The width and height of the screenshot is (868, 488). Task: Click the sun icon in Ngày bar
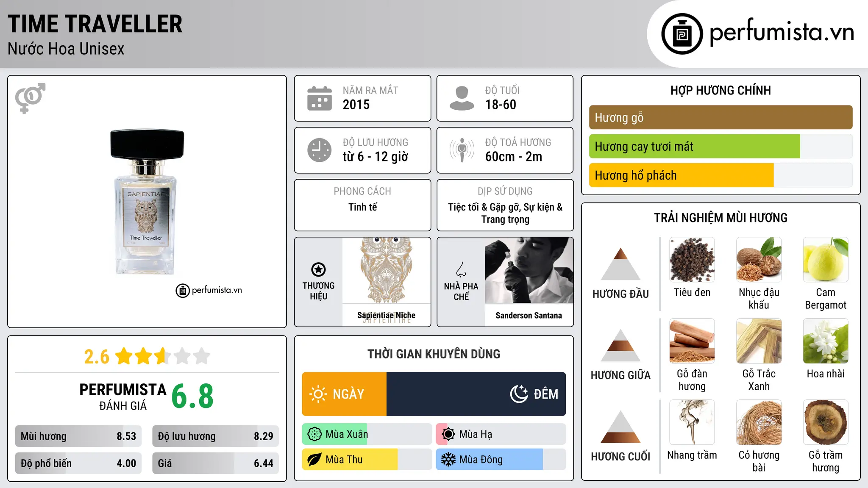point(318,394)
